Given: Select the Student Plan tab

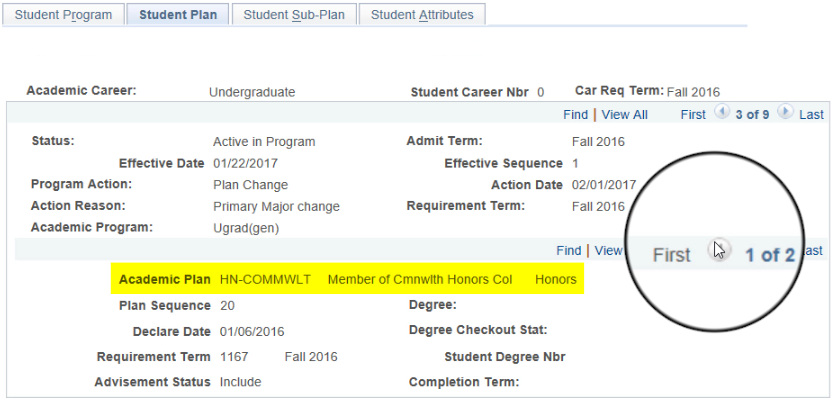Looking at the screenshot, I should point(178,15).
